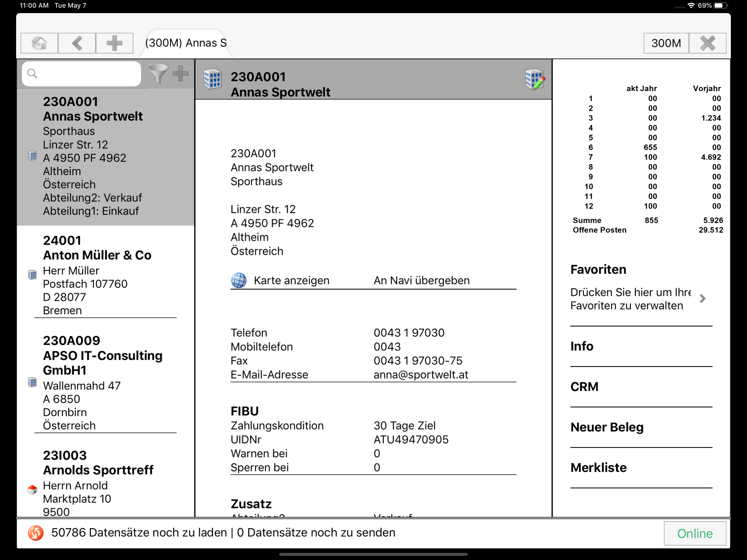The width and height of the screenshot is (747, 560).
Task: Open Neuer Beleg section
Action: tap(607, 427)
